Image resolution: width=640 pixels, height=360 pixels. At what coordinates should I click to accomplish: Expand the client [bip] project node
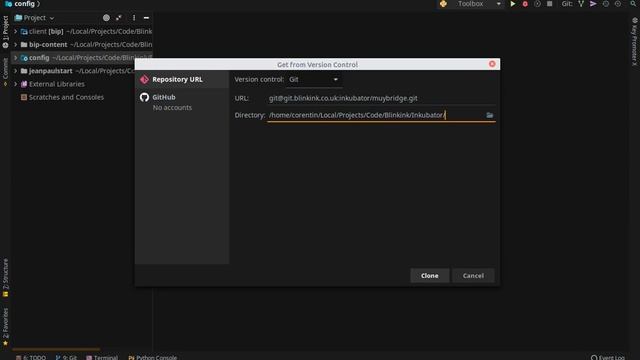click(16, 31)
